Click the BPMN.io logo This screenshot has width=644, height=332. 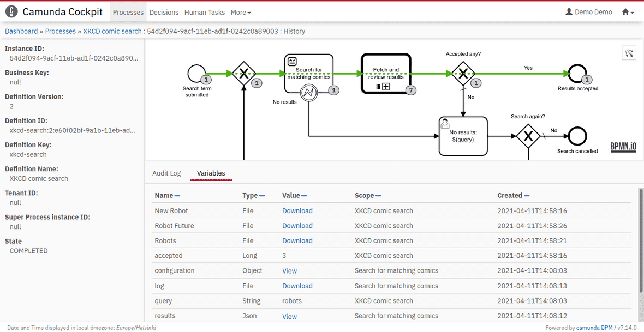(623, 147)
